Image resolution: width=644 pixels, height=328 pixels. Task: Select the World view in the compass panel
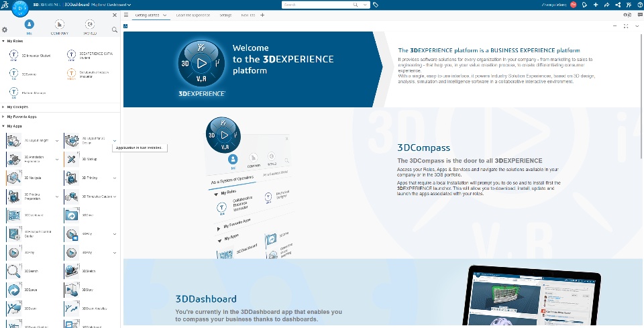(90, 27)
